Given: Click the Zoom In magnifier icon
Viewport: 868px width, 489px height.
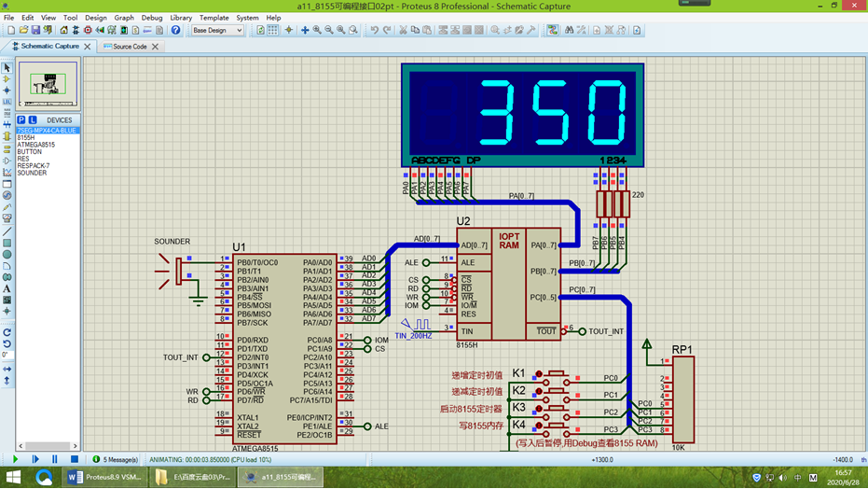Looking at the screenshot, I should (x=317, y=30).
